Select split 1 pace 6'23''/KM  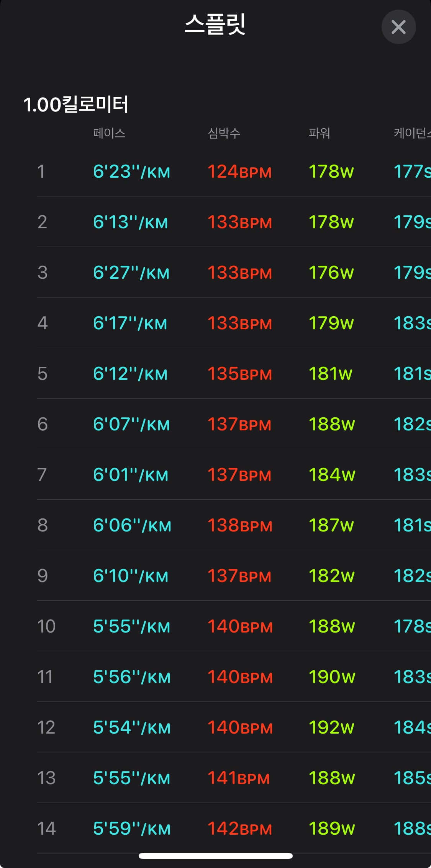(x=131, y=171)
